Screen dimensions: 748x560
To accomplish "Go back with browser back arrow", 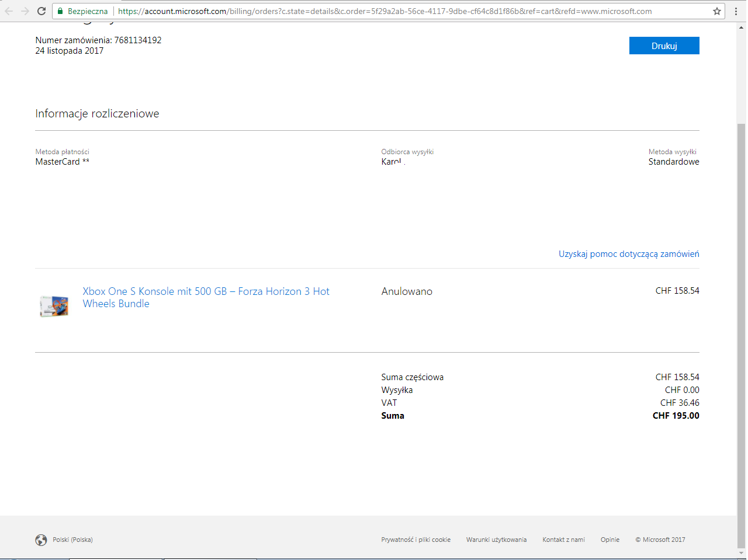I will [x=9, y=11].
